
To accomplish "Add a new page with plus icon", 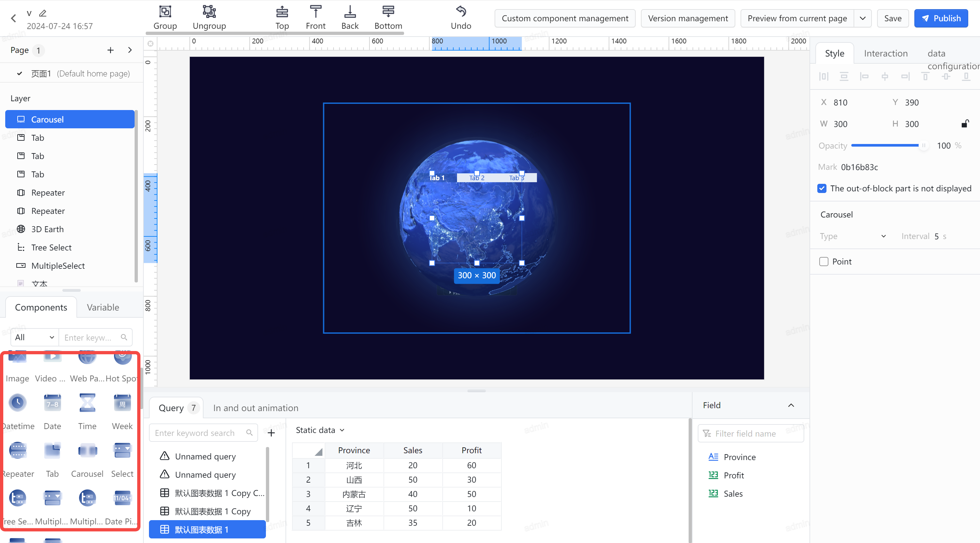I will point(110,50).
